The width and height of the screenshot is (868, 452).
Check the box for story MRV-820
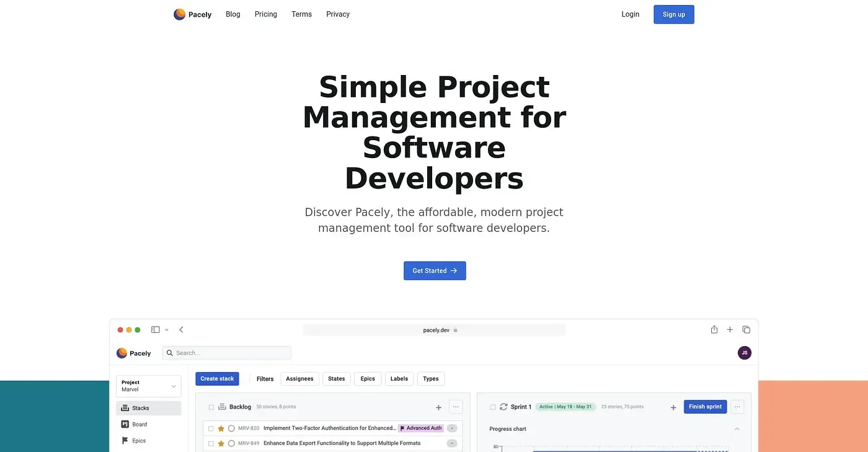[211, 428]
